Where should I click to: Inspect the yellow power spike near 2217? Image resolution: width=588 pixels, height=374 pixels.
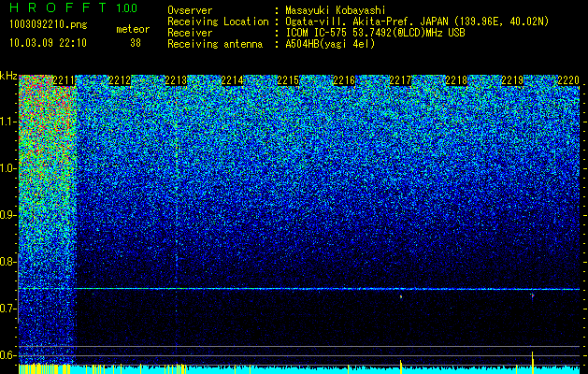coord(401,367)
